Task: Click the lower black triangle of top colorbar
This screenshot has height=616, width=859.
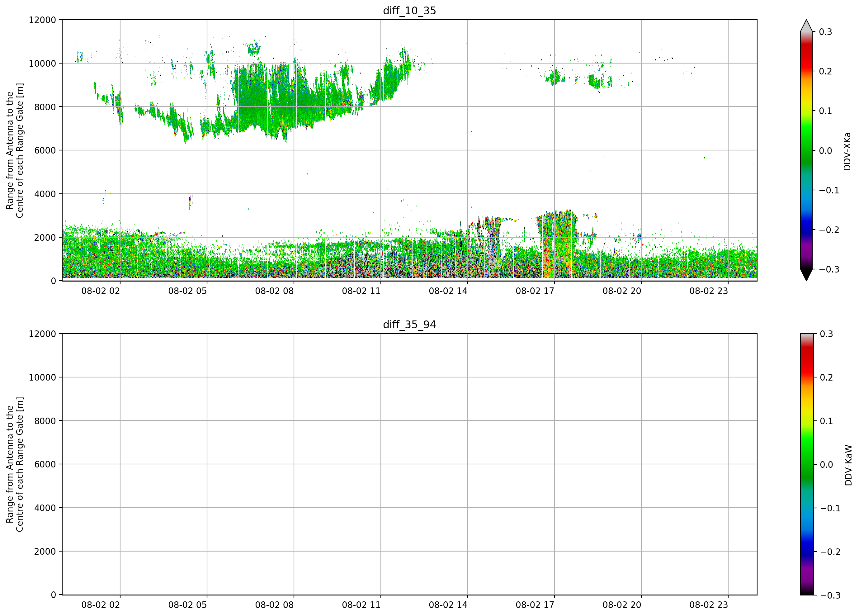Action: click(806, 275)
